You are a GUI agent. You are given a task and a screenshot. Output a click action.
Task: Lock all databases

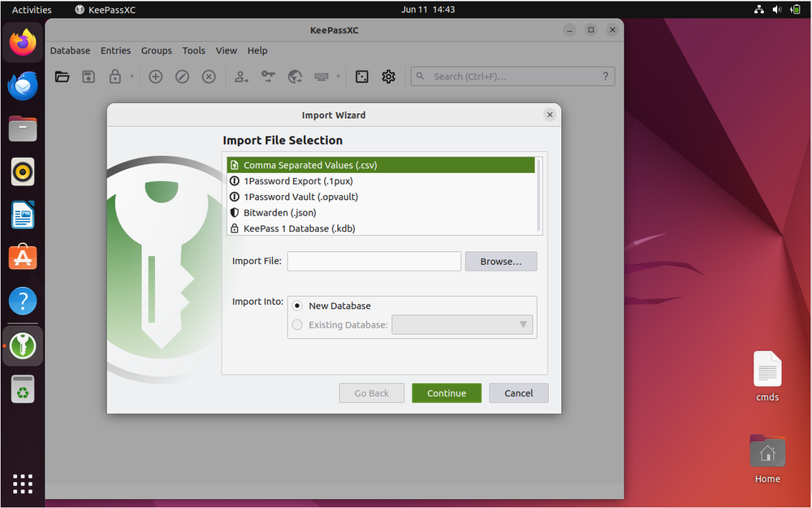[x=114, y=76]
